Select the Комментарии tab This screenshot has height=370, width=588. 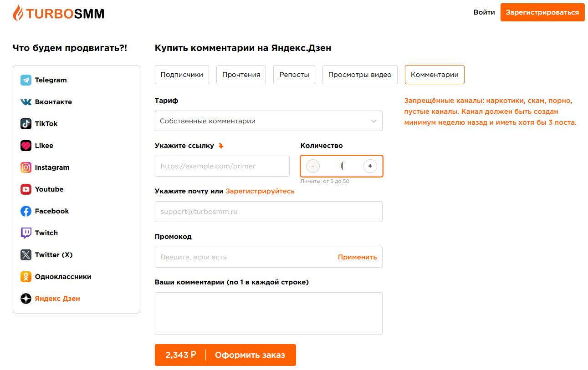(435, 75)
